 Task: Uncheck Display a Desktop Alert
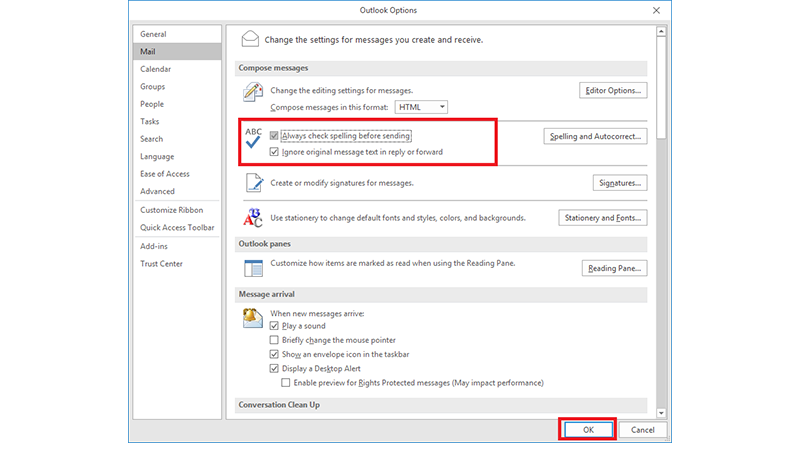[274, 368]
